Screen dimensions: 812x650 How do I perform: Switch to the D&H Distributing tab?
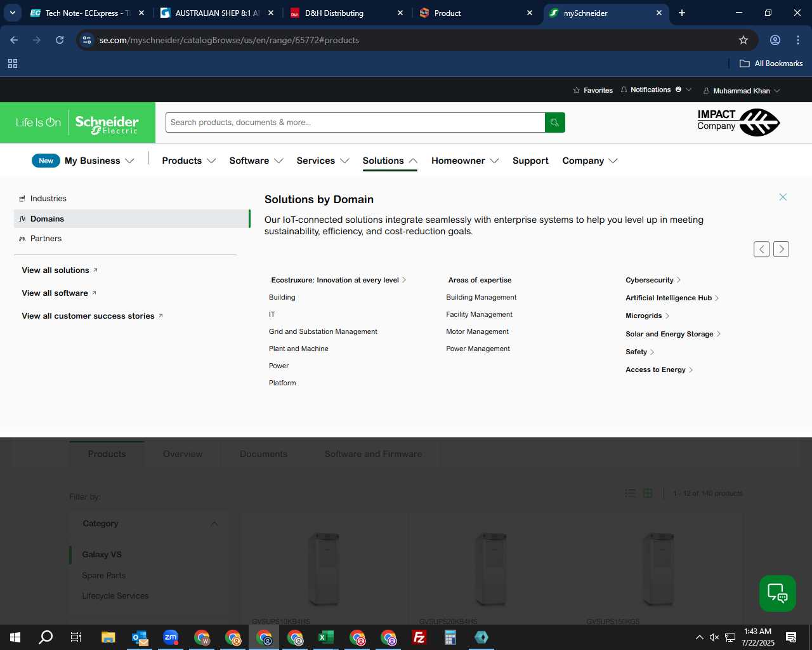click(346, 13)
